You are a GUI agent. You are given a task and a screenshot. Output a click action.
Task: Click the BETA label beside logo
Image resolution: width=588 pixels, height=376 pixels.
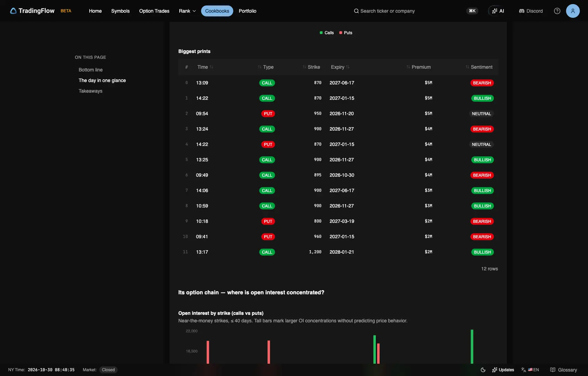click(x=66, y=11)
